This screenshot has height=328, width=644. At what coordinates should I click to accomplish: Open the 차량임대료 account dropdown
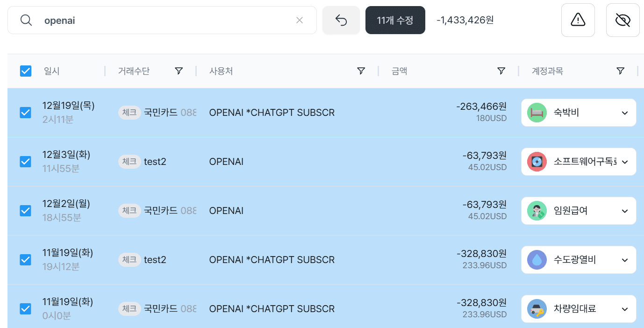coord(579,309)
